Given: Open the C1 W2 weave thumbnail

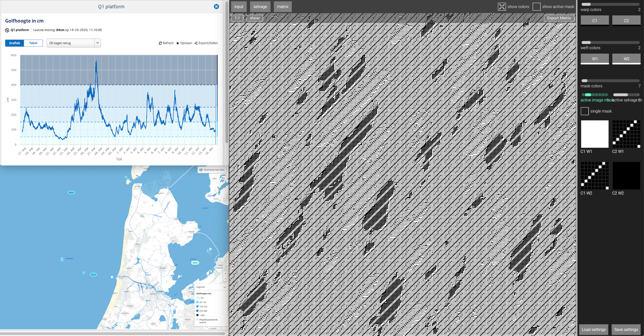Looking at the screenshot, I should coord(595,176).
